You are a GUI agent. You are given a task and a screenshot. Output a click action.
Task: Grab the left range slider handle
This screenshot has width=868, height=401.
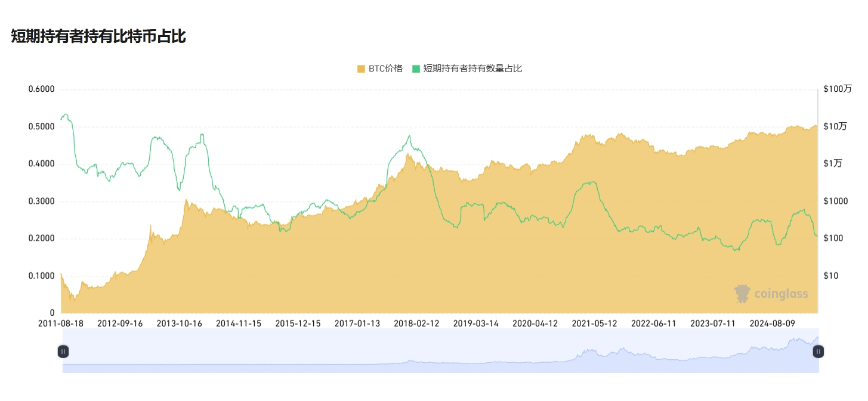point(63,352)
